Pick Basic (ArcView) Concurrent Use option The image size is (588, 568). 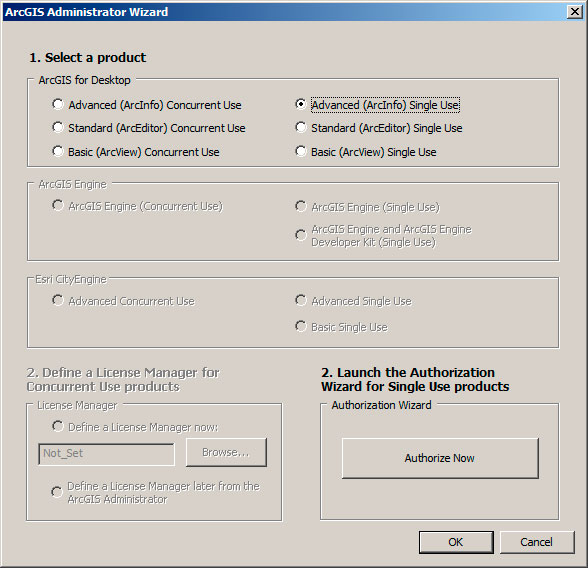[58, 152]
